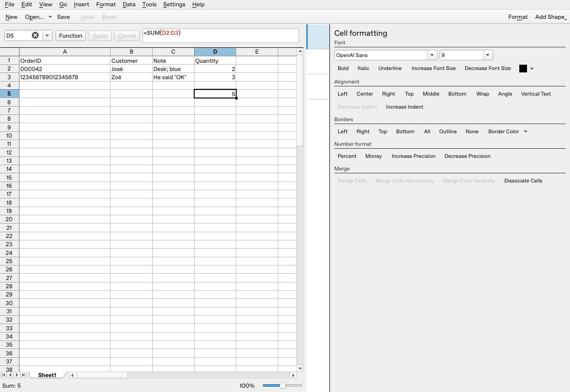Screen dimensions: 570x392
Task: Click the Save toolbar button
Action: point(63,17)
